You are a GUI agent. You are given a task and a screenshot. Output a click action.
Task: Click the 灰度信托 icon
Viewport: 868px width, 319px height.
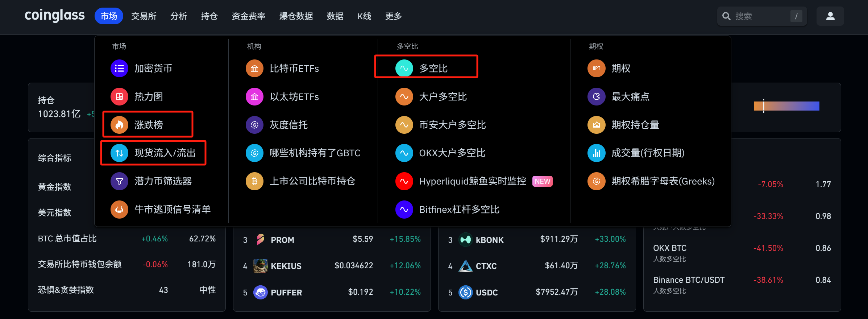pyautogui.click(x=254, y=125)
